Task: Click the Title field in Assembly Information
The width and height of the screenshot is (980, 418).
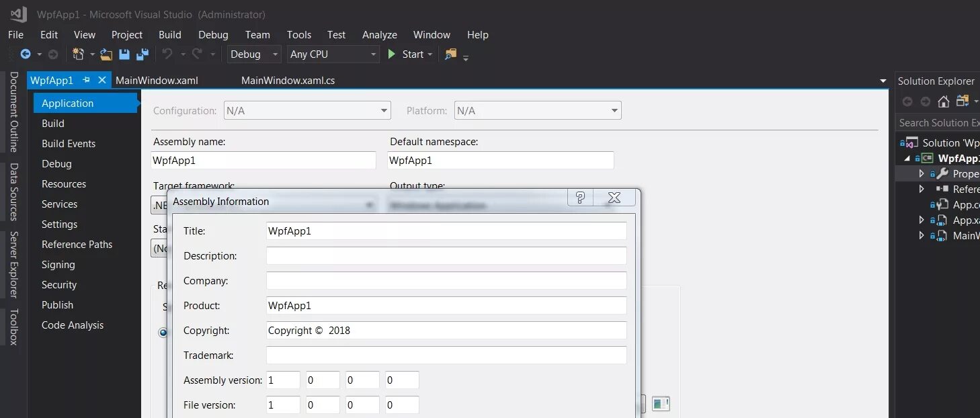Action: coord(446,231)
